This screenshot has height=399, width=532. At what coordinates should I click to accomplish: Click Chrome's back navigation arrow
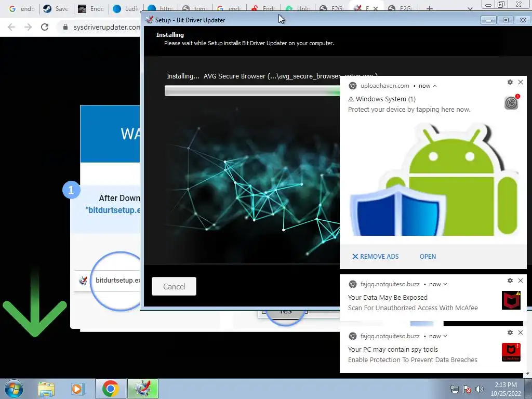(11, 27)
